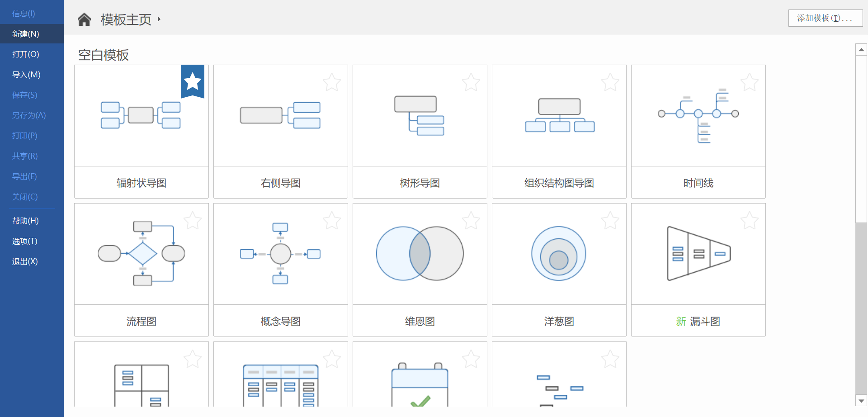Click the 辐射状导图 label

[x=142, y=183]
